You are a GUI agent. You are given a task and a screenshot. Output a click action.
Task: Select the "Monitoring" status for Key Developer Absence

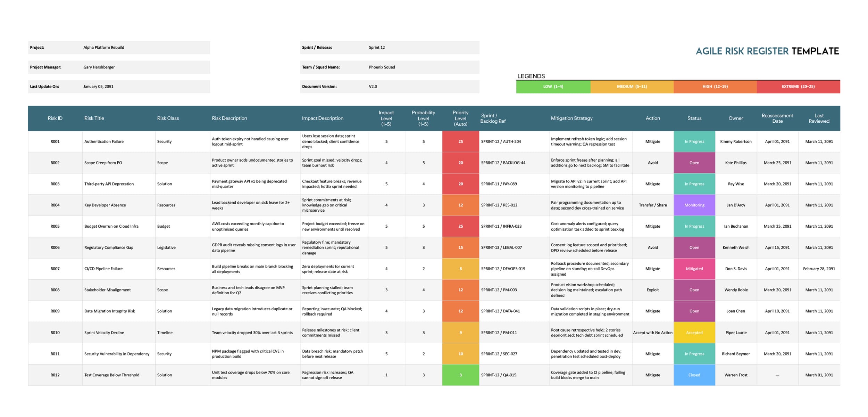(694, 205)
